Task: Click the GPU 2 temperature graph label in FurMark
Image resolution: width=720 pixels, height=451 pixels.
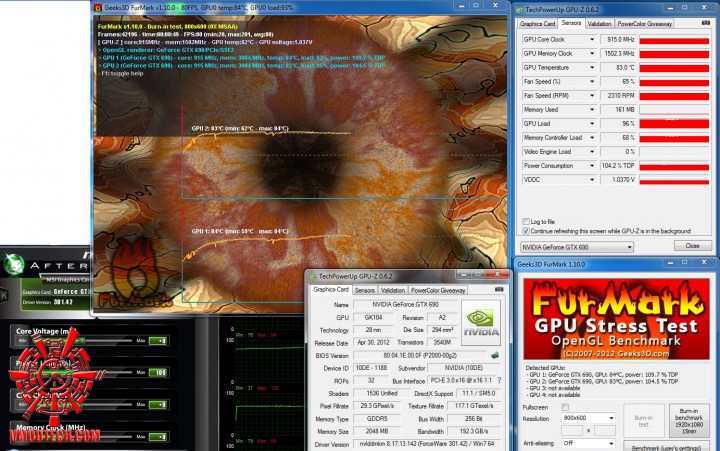Action: (240, 129)
